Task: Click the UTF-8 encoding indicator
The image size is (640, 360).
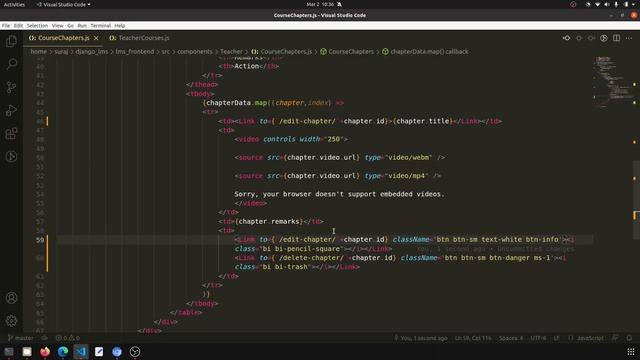Action: point(538,338)
